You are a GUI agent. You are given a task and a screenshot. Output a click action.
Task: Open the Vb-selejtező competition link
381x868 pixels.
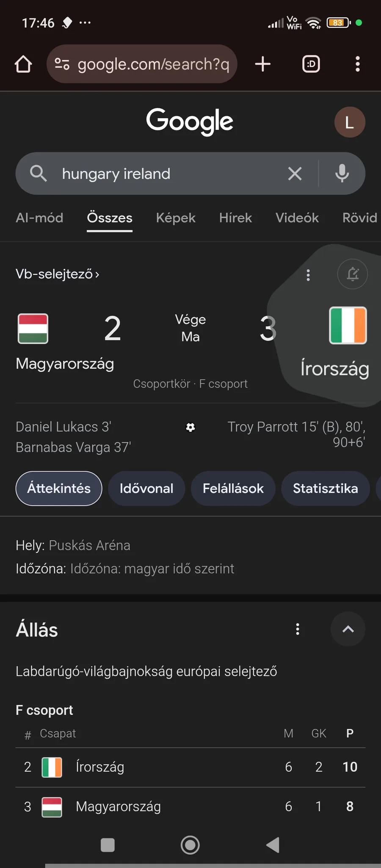[x=58, y=274]
